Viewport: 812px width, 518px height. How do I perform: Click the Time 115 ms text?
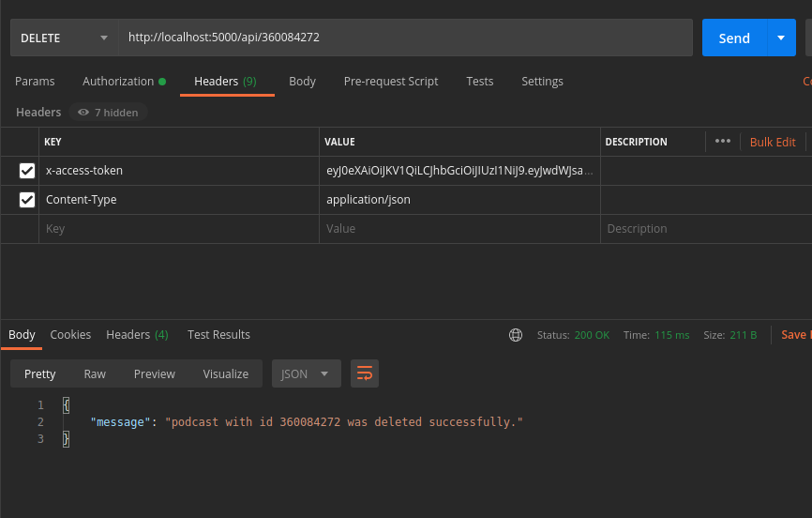click(656, 335)
